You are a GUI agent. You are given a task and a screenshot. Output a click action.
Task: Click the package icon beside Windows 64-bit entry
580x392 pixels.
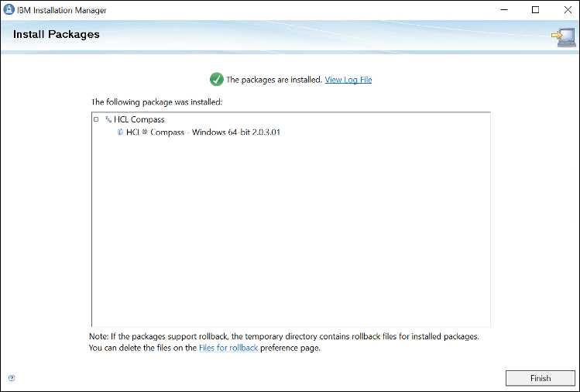coord(120,132)
